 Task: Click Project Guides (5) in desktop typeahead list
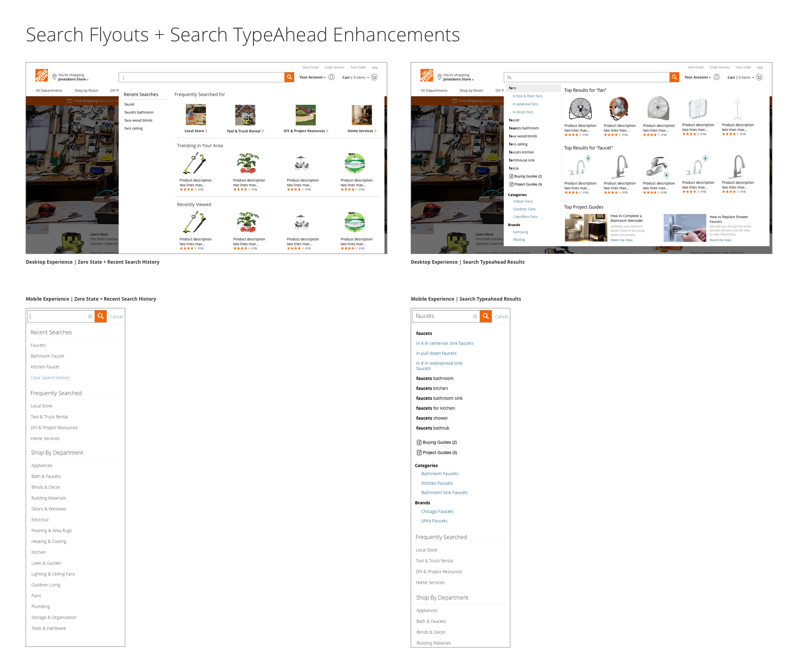click(527, 184)
